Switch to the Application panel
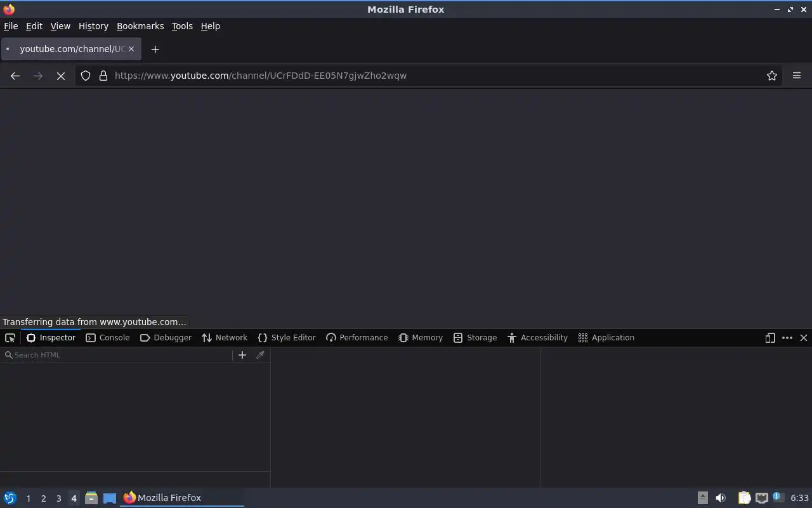This screenshot has height=508, width=812. [x=606, y=338]
